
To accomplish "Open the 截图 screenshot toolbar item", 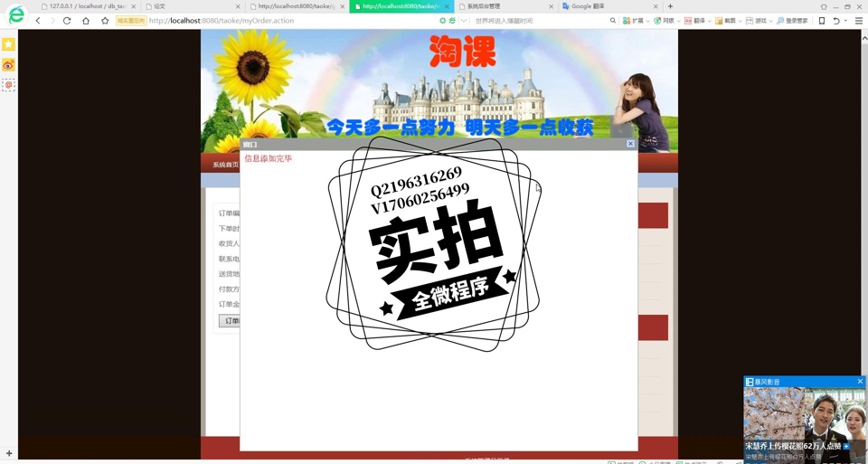I will click(725, 21).
